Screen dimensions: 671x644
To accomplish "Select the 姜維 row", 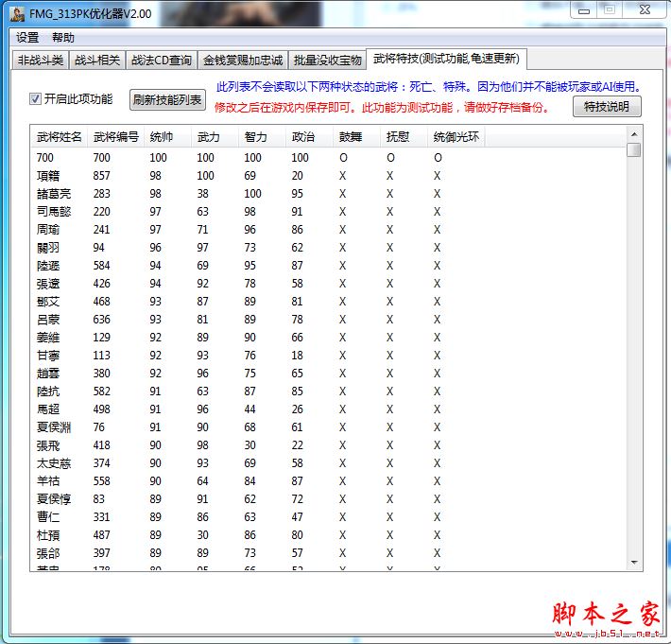I will tap(328, 338).
